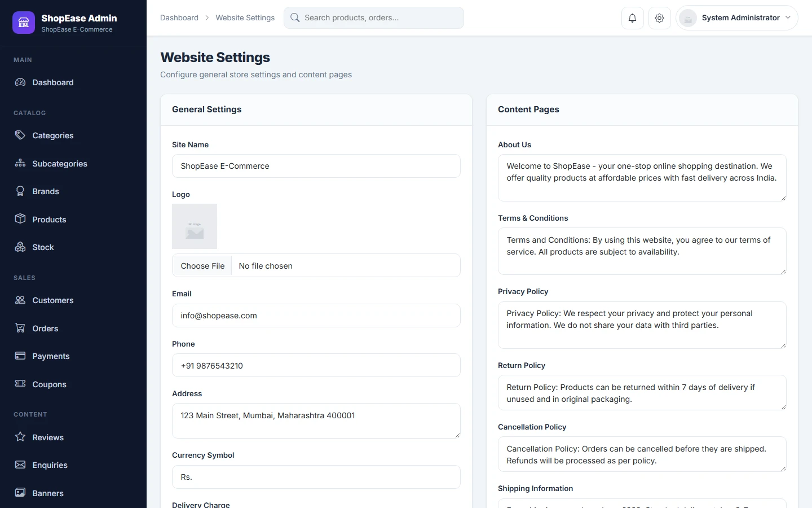Click the Currency Symbol input field

[316, 477]
